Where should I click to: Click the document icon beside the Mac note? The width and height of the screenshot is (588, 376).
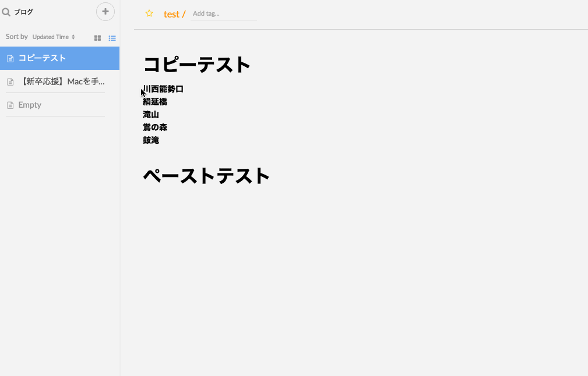click(x=9, y=81)
